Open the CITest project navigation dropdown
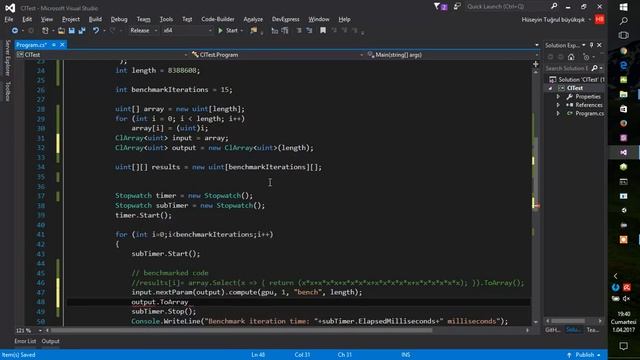 (102, 55)
